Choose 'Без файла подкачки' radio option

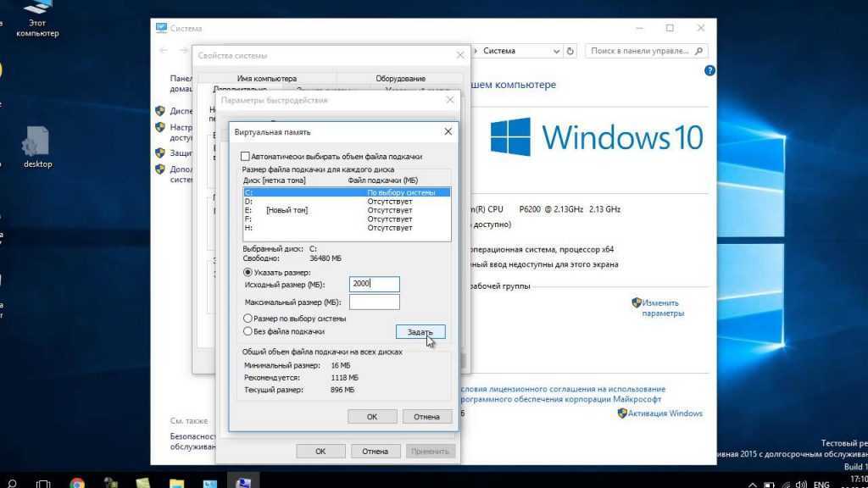click(248, 331)
